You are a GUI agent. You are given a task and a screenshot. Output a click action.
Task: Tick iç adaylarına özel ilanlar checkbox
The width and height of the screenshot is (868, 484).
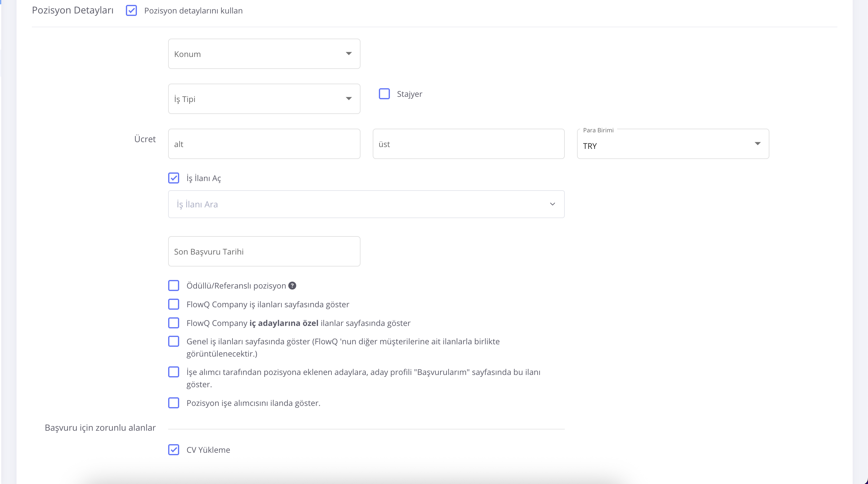click(x=174, y=323)
